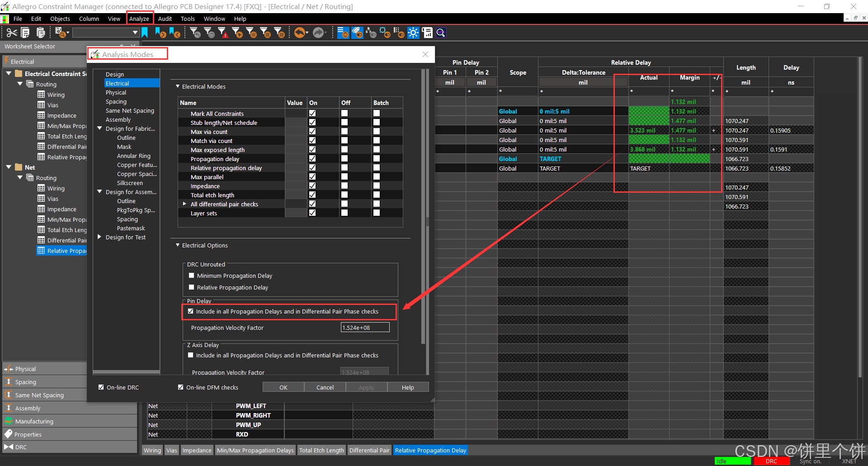Expand Design for Test tree node
This screenshot has height=466, width=868.
point(99,237)
